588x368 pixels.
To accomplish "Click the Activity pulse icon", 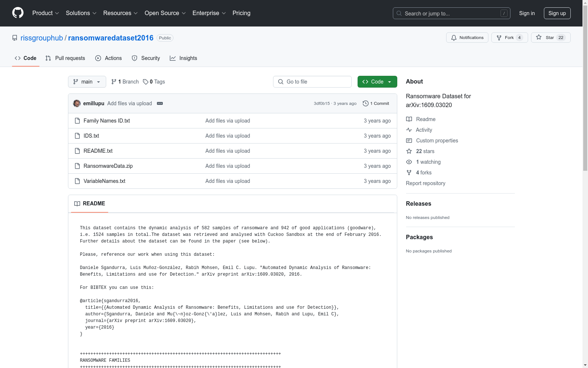I will [x=409, y=130].
